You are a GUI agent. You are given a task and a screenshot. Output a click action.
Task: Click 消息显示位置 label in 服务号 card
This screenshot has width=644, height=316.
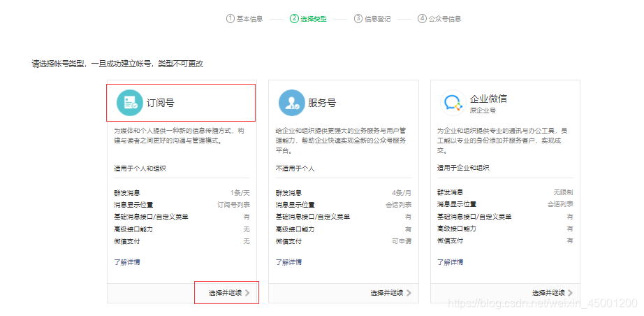click(x=295, y=205)
